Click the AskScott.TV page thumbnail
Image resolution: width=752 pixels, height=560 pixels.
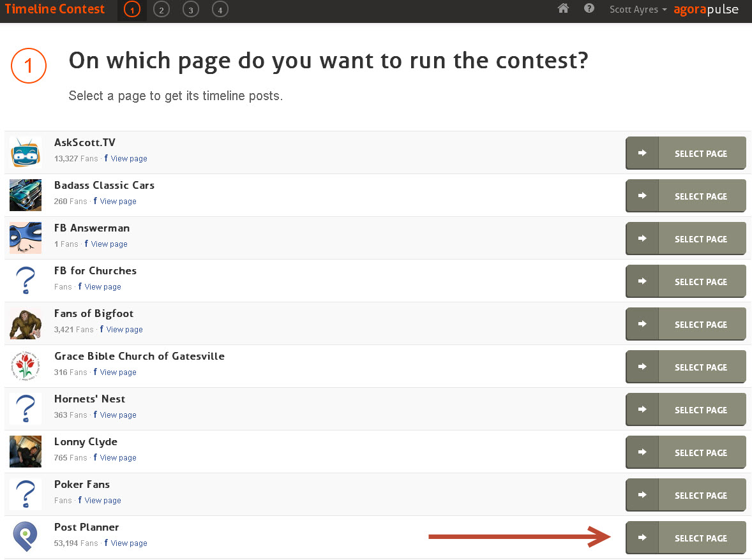click(26, 152)
